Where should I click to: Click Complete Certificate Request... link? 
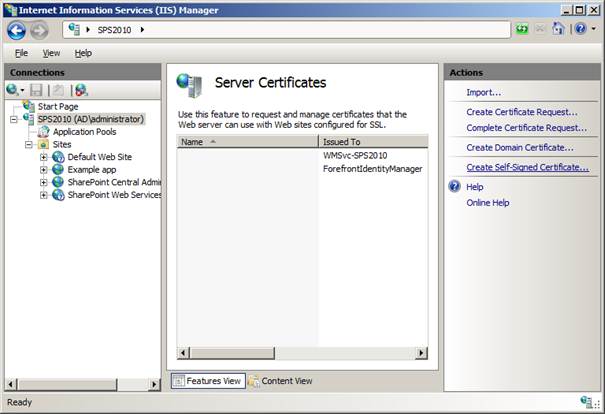[526, 128]
